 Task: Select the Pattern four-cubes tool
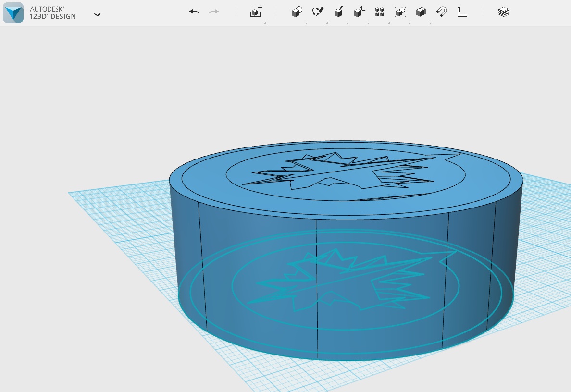click(380, 12)
